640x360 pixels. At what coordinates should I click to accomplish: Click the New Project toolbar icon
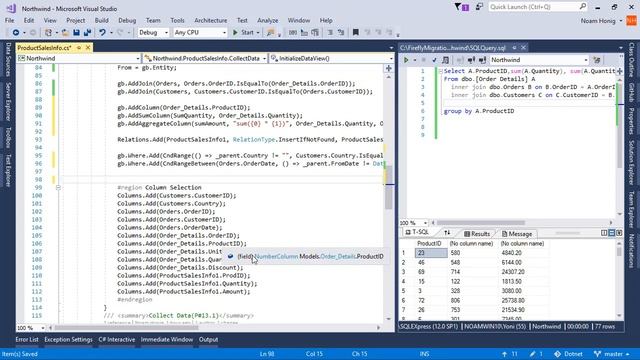point(48,32)
